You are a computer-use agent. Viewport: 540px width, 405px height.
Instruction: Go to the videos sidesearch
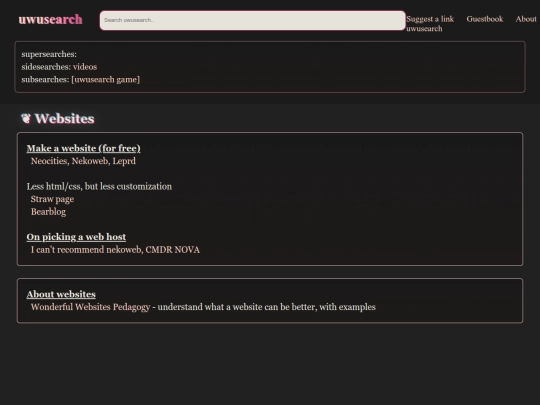(x=85, y=67)
